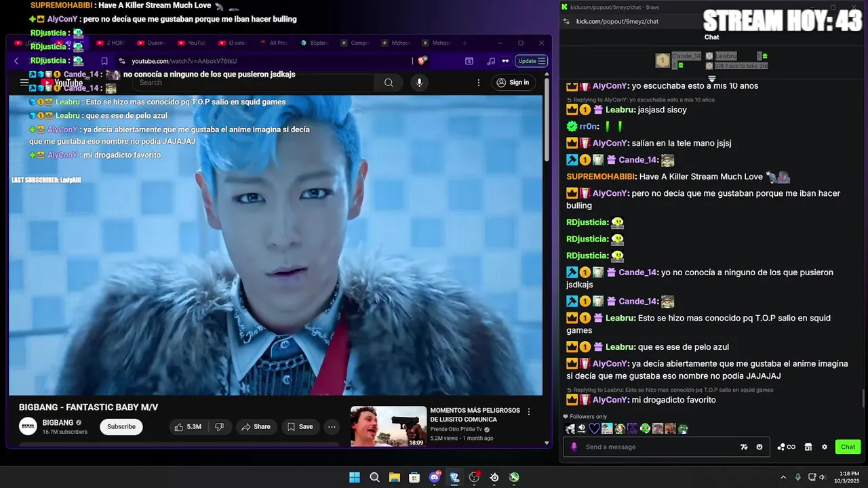Open the Kick chat shop icon
The image size is (868, 488).
tap(808, 447)
